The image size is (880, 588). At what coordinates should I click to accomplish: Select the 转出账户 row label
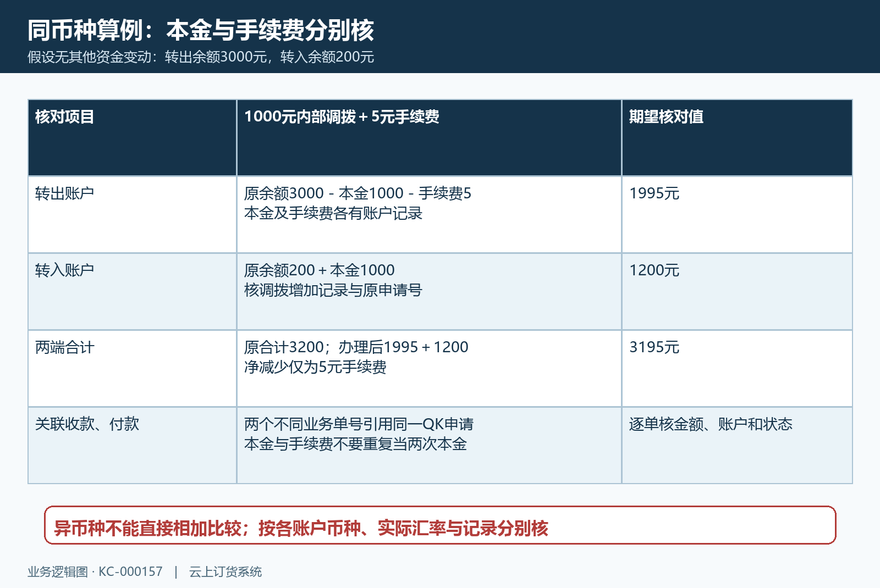(65, 193)
